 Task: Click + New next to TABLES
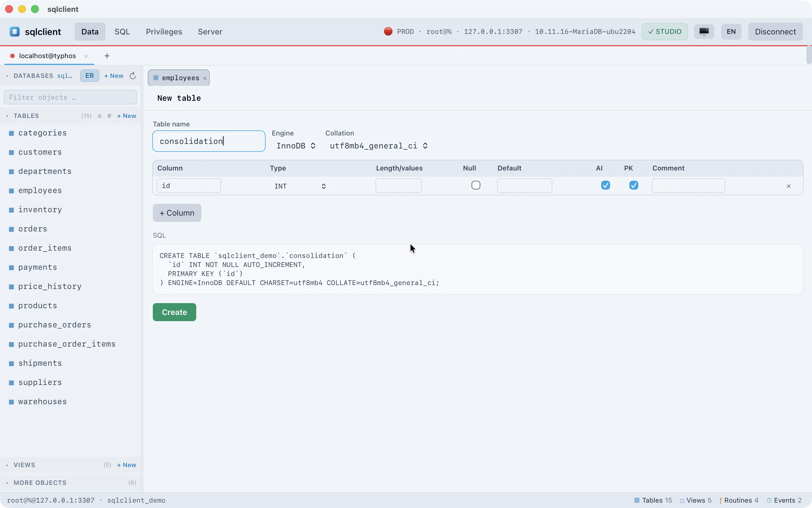[x=127, y=116]
